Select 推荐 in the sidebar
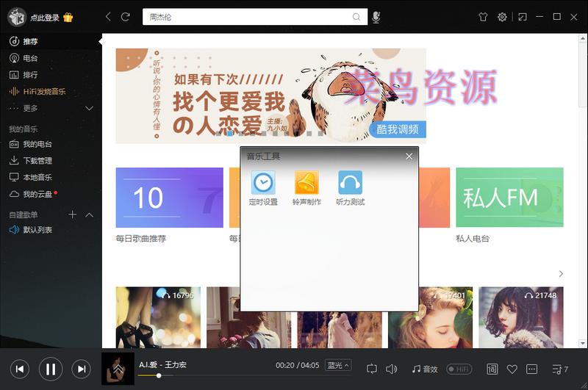 point(51,41)
